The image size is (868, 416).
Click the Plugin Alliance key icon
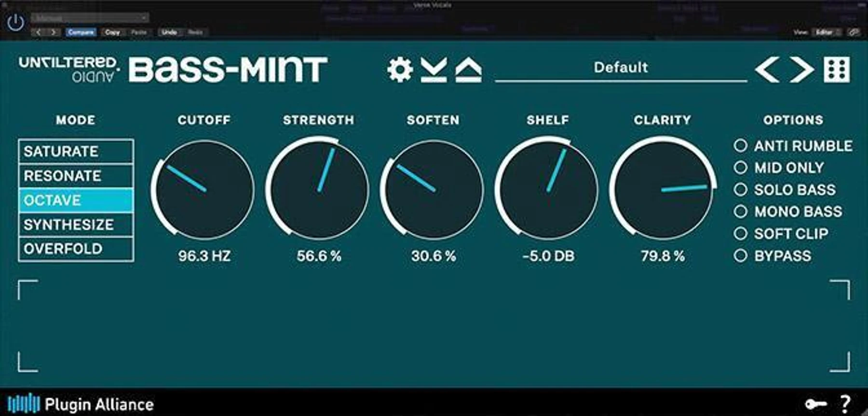pos(816,403)
